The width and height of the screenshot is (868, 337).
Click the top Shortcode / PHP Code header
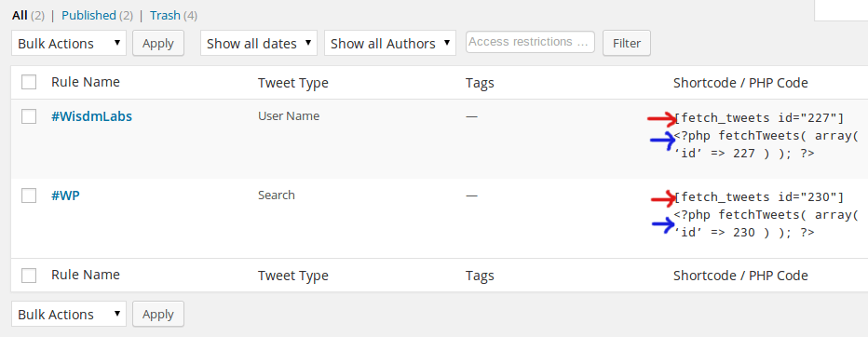(740, 83)
